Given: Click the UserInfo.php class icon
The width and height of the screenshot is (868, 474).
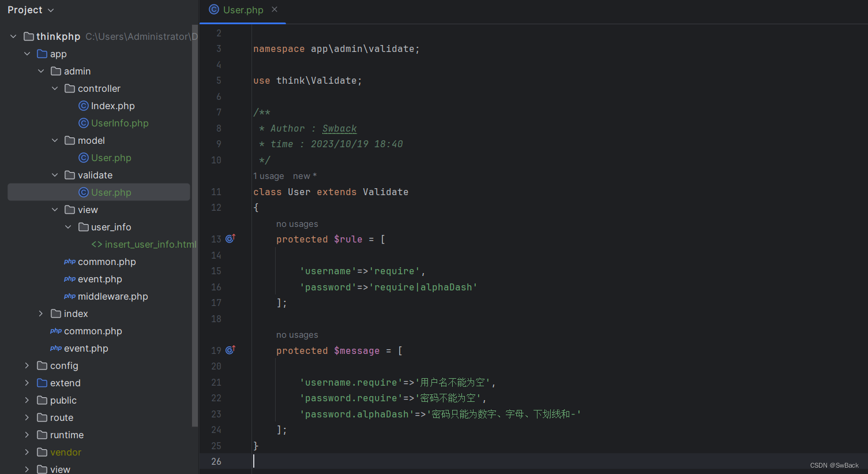Looking at the screenshot, I should pyautogui.click(x=84, y=123).
